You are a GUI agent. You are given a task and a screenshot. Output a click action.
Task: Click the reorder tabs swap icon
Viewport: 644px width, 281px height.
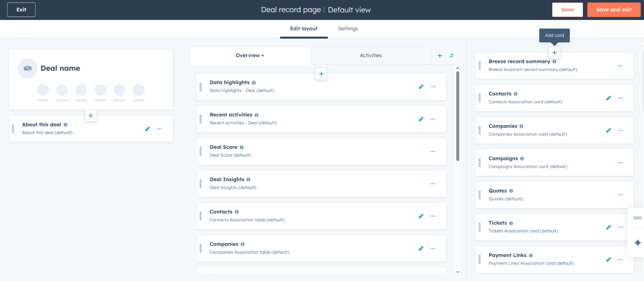(x=452, y=56)
